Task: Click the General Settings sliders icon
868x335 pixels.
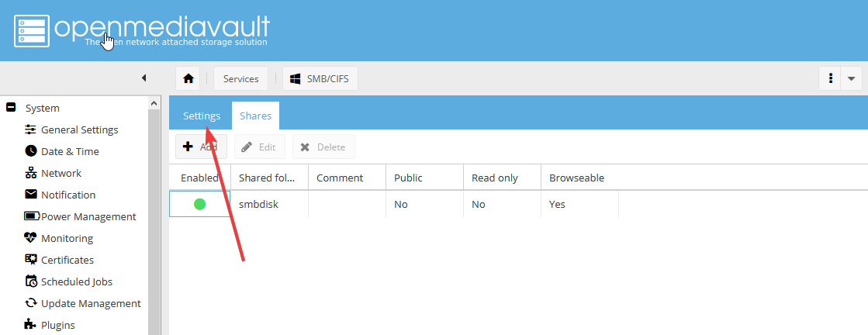Action: point(31,130)
